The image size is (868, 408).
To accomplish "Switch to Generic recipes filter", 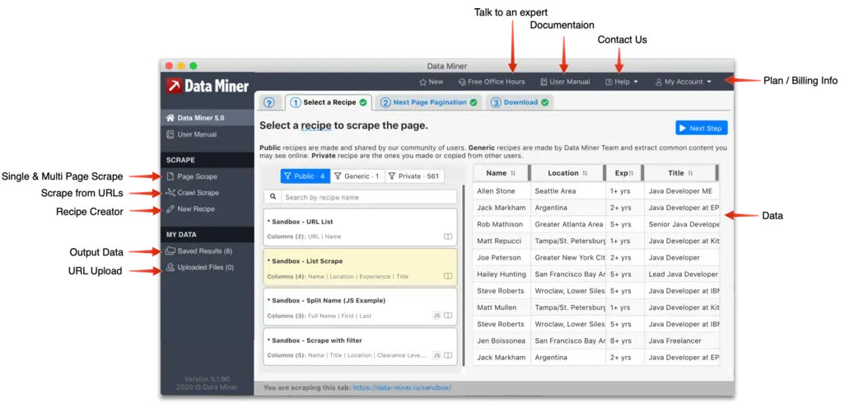I will [x=357, y=176].
